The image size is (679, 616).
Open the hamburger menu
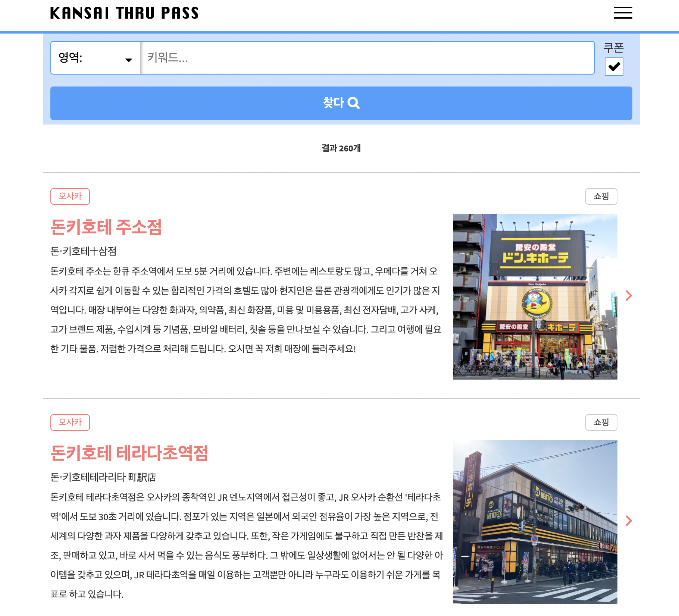click(623, 13)
